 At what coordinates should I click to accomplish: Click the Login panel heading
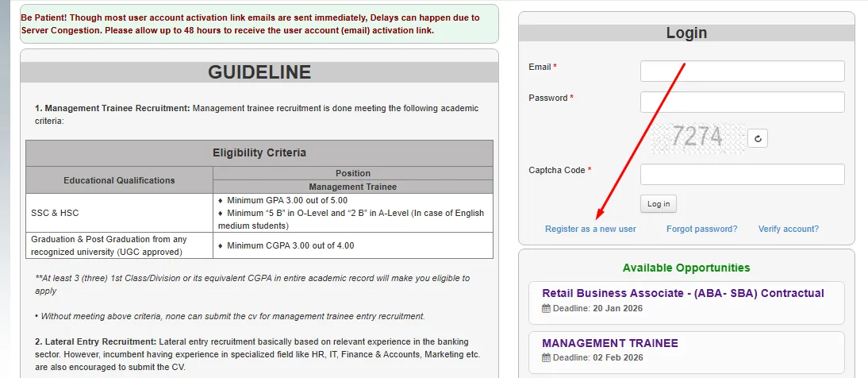coord(686,33)
